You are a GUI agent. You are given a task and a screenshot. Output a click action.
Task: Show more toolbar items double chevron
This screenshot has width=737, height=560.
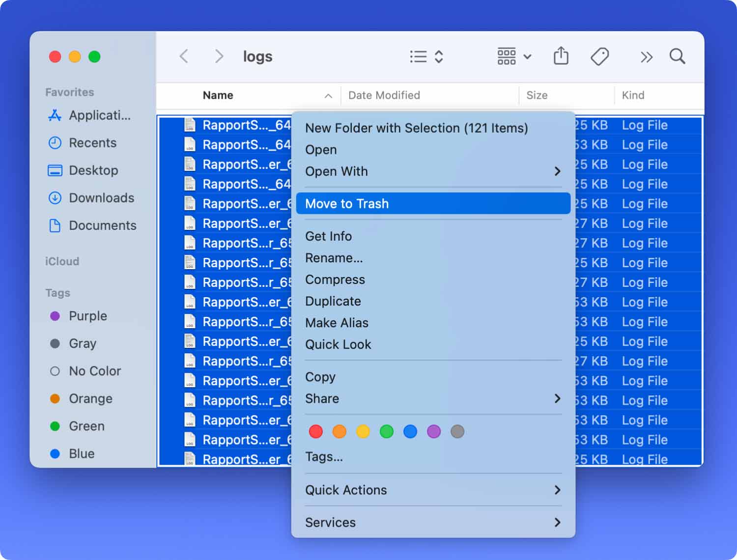point(646,57)
